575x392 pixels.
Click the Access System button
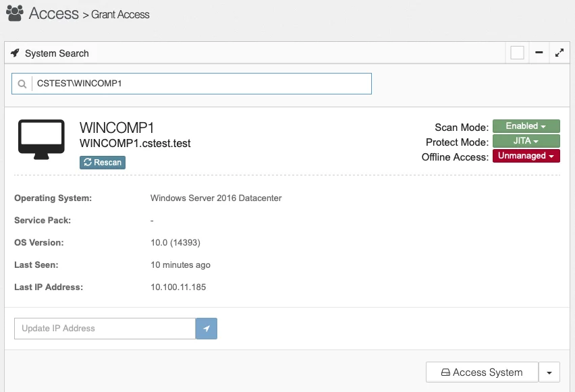point(482,372)
